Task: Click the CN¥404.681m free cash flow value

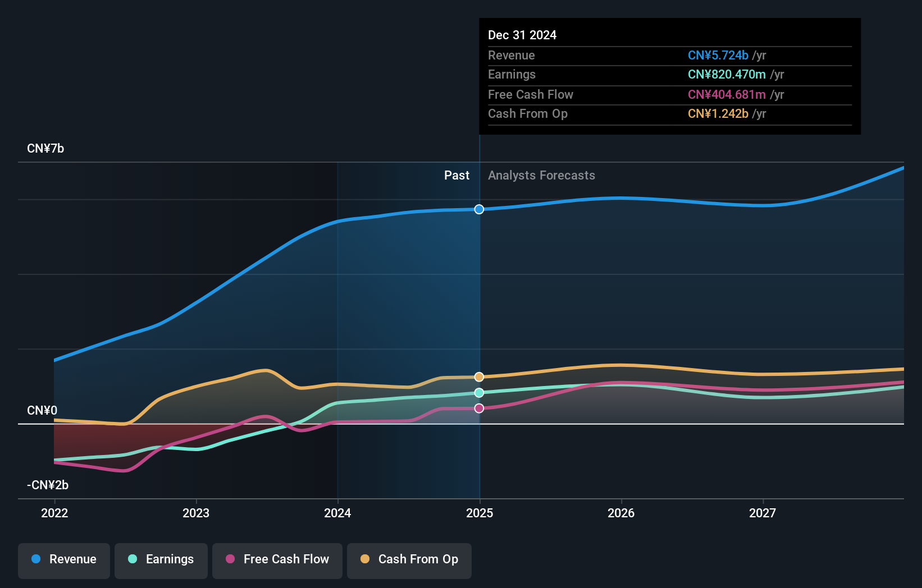Action: pyautogui.click(x=727, y=95)
